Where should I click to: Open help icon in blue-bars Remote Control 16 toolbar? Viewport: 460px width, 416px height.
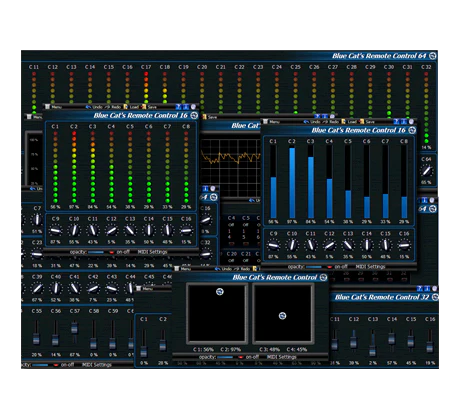[x=396, y=122]
